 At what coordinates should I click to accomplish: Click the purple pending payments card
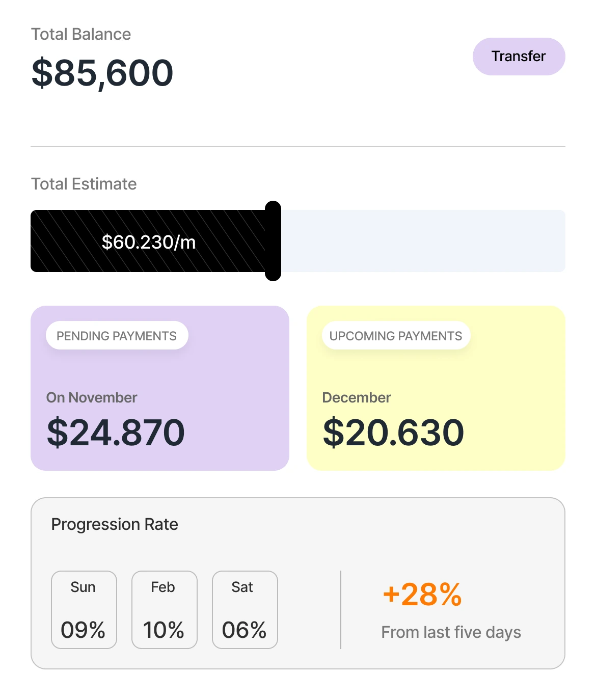point(159,387)
